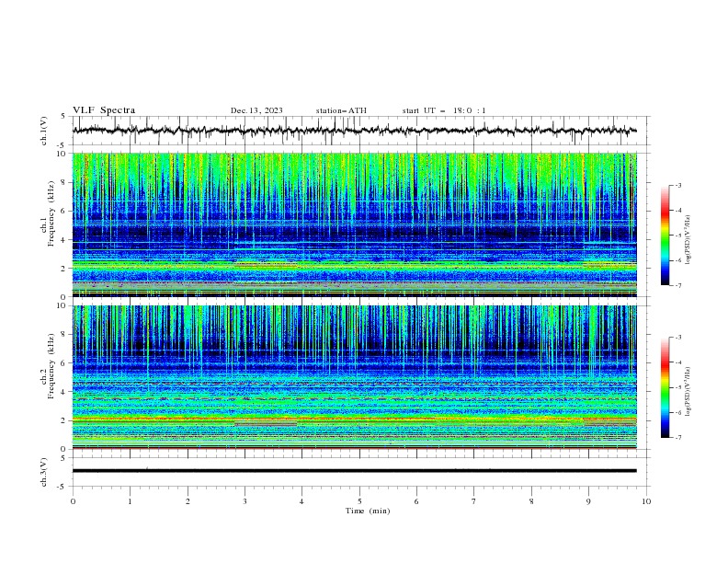
Task: Click the ch.1 colorbar 'log(PSD)(V²/Hz)' label
Action: click(688, 240)
